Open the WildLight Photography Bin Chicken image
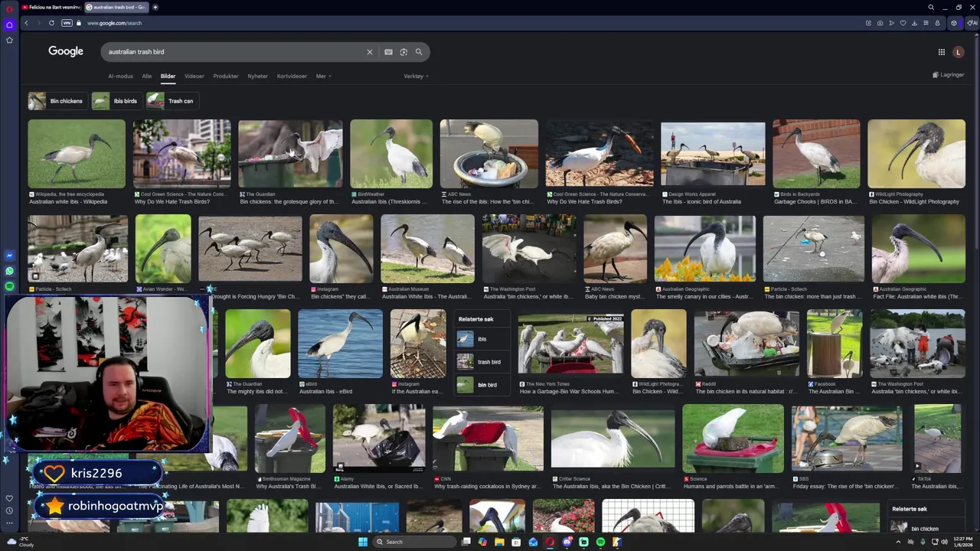Image resolution: width=980 pixels, height=551 pixels. point(916,154)
